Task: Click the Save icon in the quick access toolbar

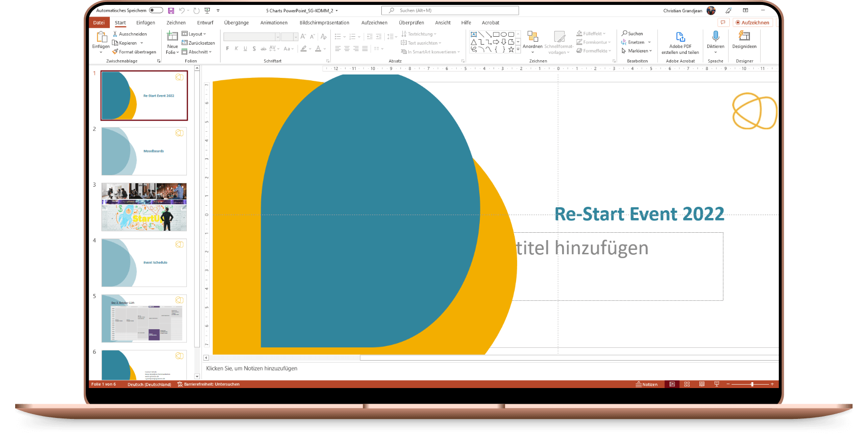Action: pos(171,10)
